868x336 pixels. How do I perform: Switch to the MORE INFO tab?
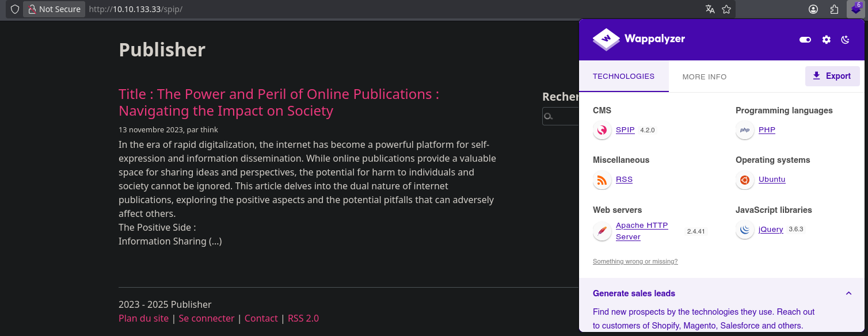(704, 77)
